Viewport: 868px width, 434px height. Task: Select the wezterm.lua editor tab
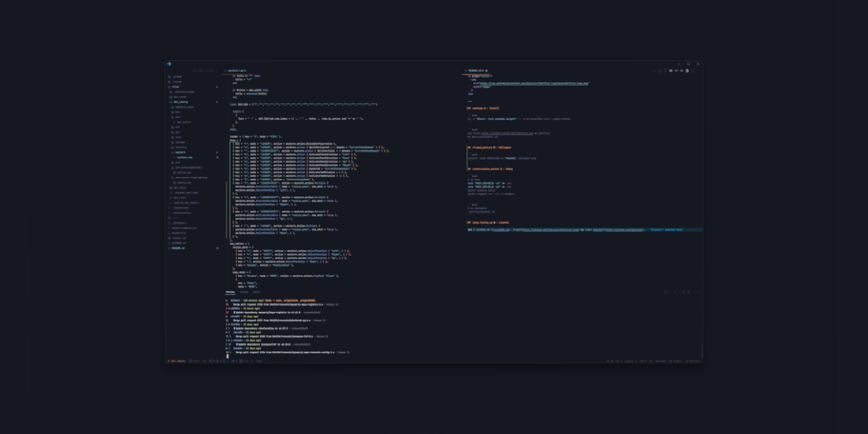[x=237, y=71]
